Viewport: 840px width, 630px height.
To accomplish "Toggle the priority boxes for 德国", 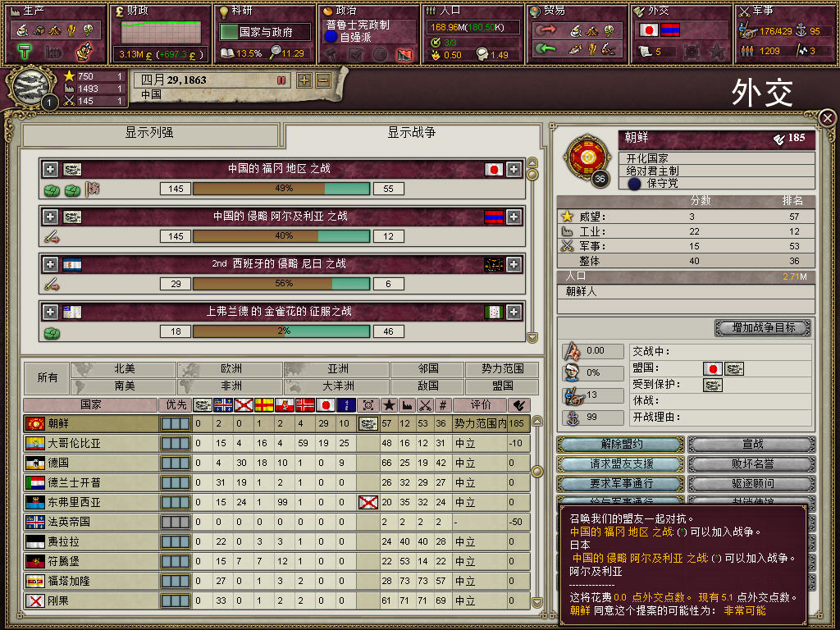I will pos(176,463).
